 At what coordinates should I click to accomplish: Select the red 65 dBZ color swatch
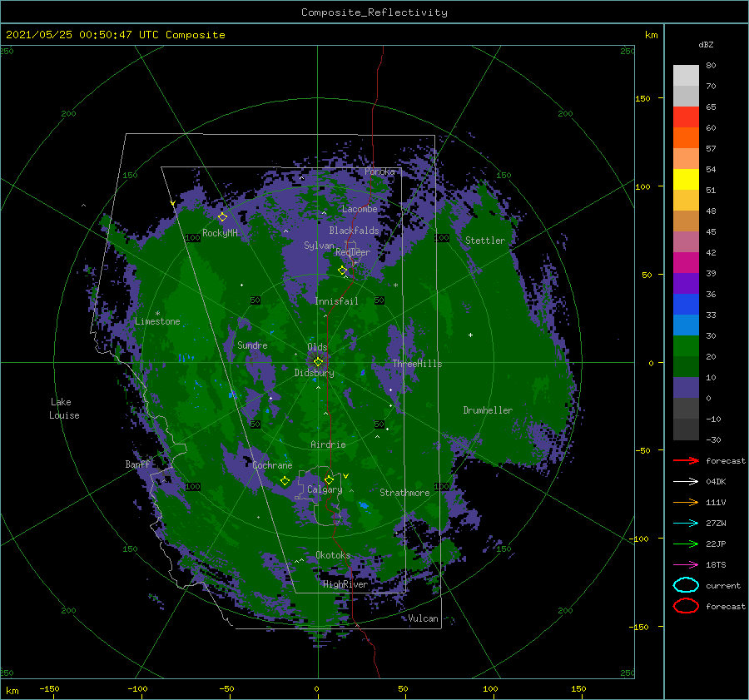pos(686,117)
